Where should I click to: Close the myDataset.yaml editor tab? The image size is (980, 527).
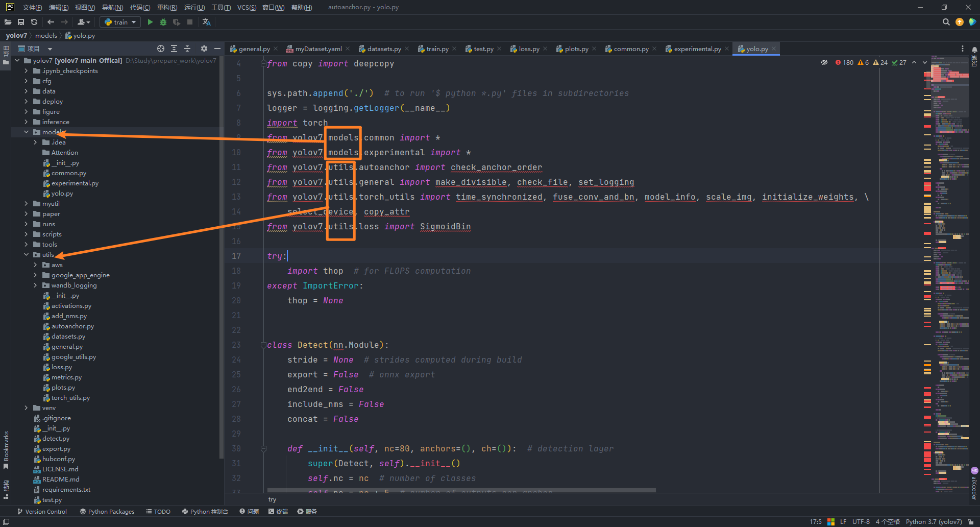[x=348, y=49]
